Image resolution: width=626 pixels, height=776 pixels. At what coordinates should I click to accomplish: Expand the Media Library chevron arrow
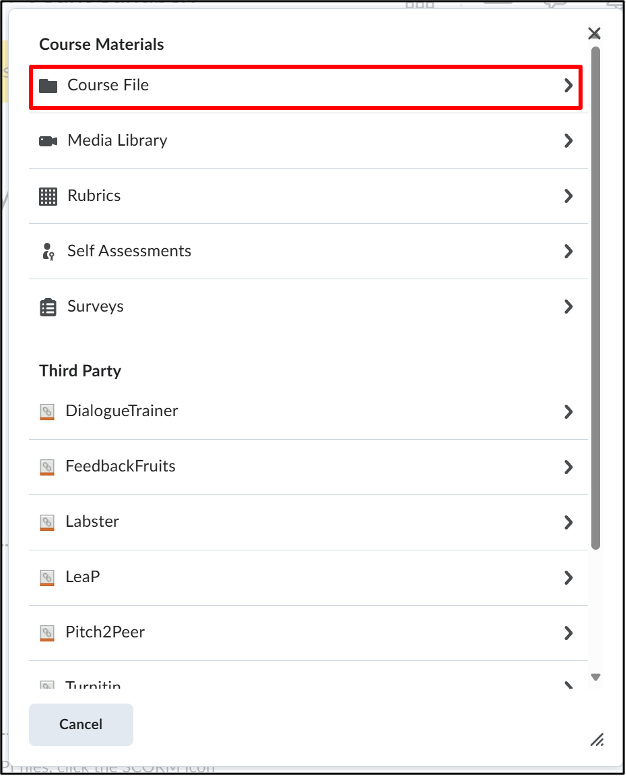pyautogui.click(x=568, y=141)
